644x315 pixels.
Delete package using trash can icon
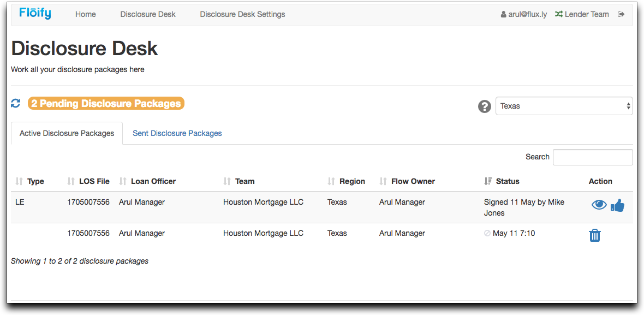pos(595,235)
